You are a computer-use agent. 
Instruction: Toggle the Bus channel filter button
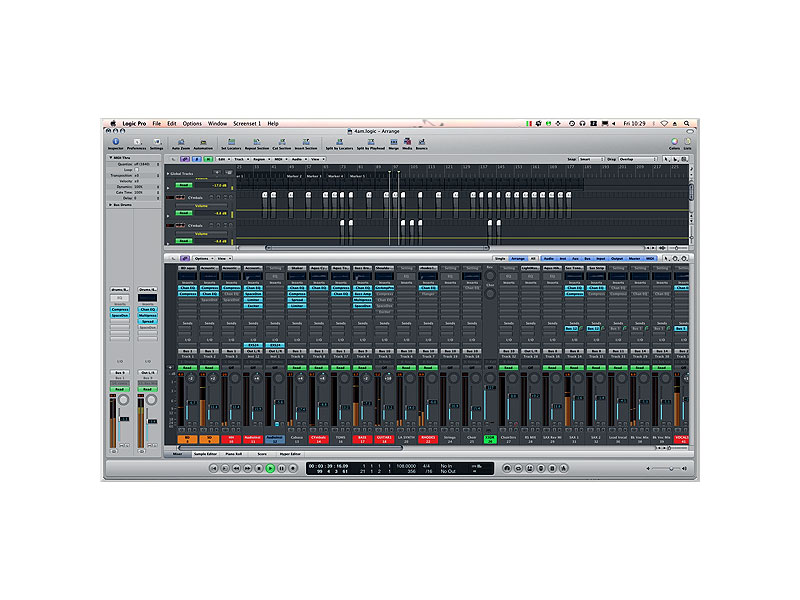coord(587,259)
